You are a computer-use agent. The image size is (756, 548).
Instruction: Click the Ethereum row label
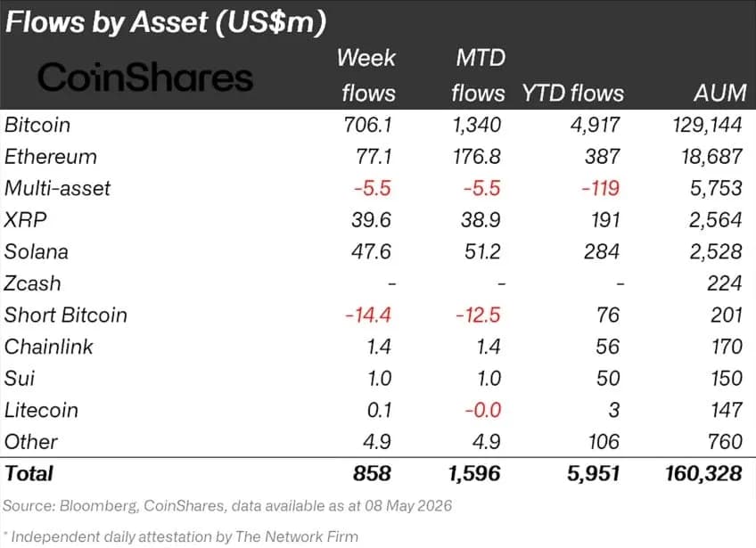click(x=51, y=157)
